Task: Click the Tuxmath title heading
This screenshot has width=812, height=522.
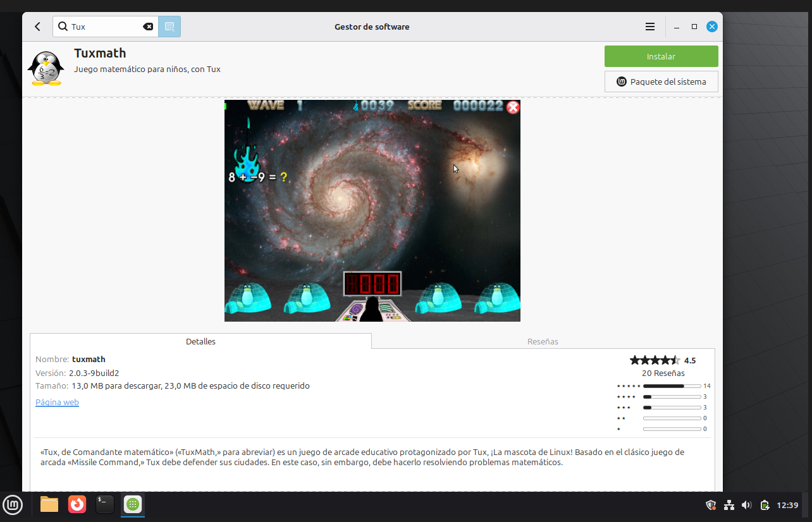Action: point(100,53)
